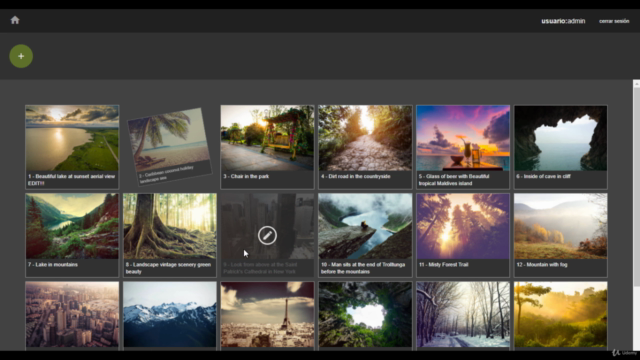Click the usuario:admin label
The height and width of the screenshot is (360, 640).
point(563,21)
